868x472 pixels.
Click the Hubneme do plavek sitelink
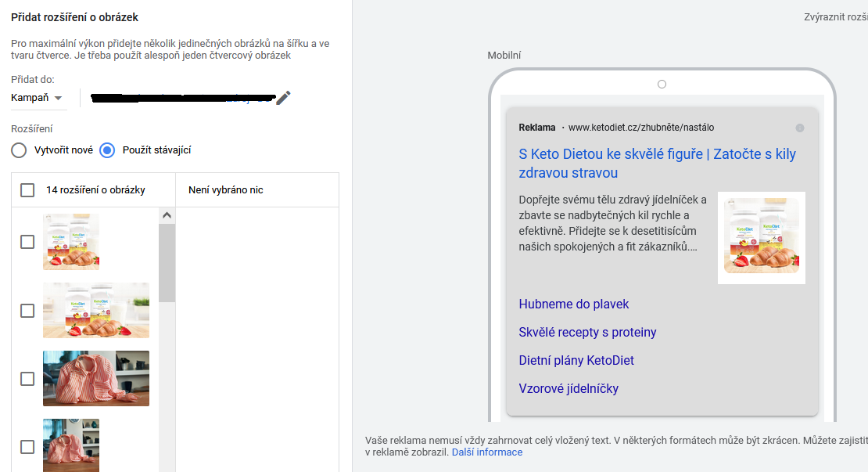[x=573, y=304]
